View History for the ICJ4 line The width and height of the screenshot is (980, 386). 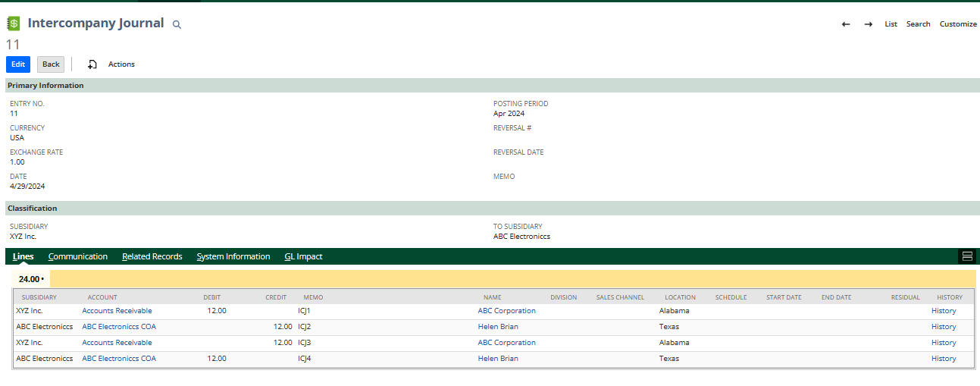coord(944,359)
